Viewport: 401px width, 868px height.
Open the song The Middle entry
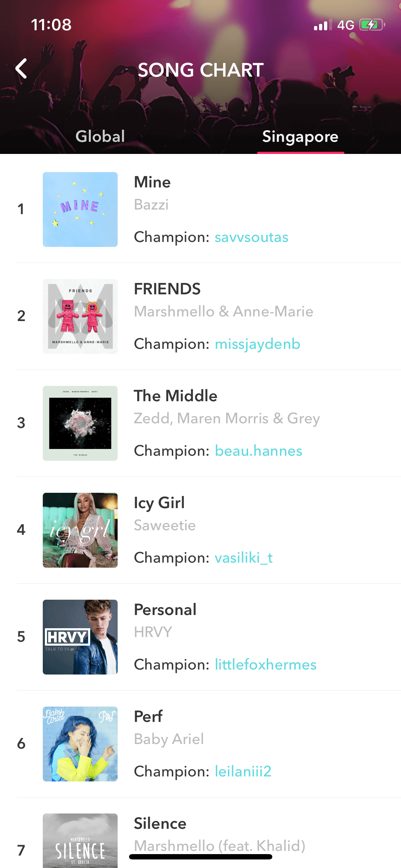pos(175,396)
